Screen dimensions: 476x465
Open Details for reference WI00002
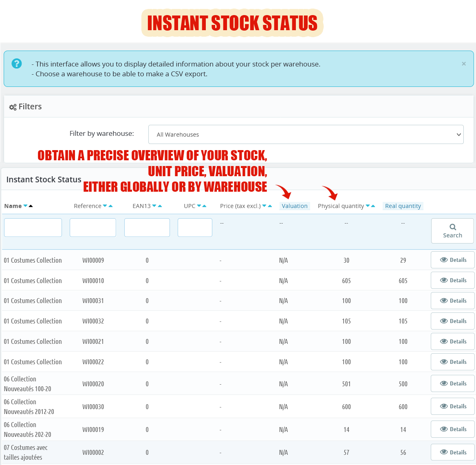click(453, 452)
